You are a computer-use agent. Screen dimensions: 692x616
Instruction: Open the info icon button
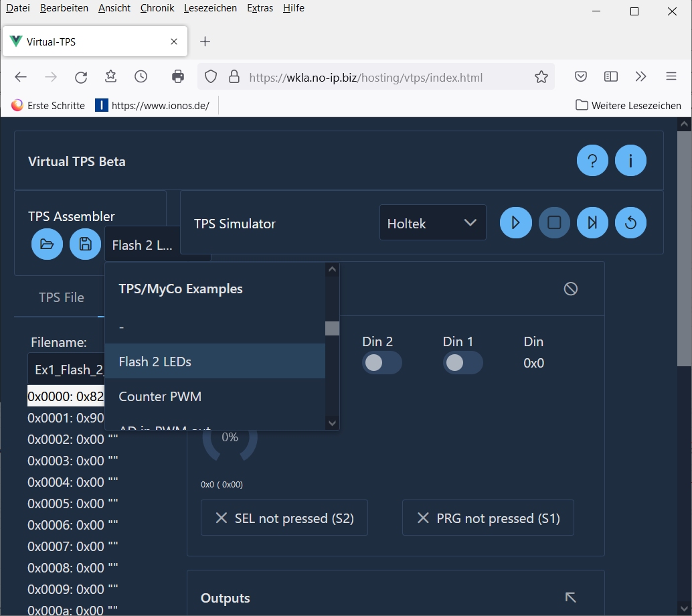pos(630,161)
